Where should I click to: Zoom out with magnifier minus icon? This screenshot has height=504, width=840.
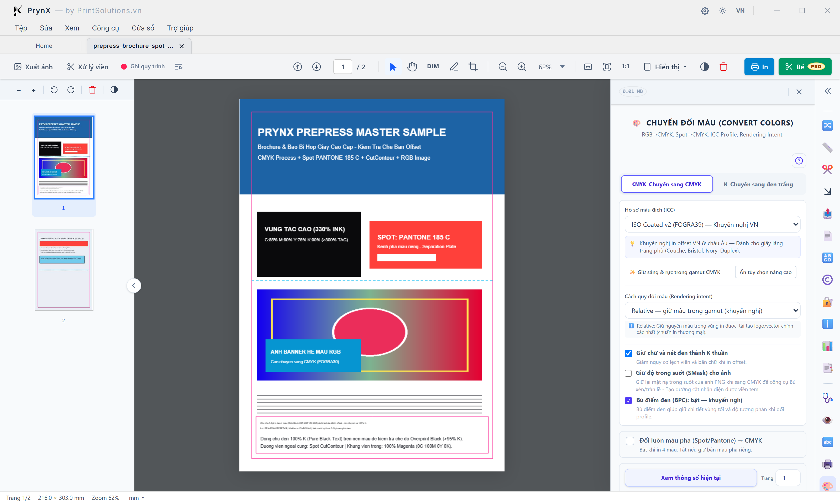503,67
